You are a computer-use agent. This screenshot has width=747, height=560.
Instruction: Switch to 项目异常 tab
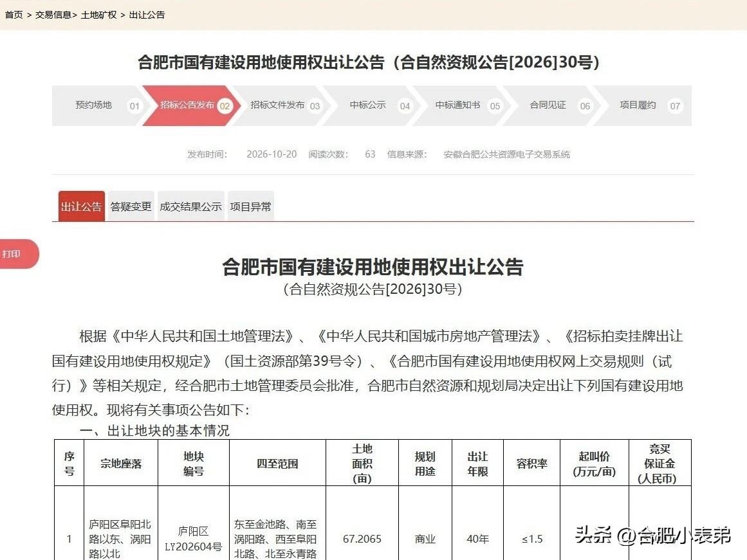pyautogui.click(x=250, y=206)
